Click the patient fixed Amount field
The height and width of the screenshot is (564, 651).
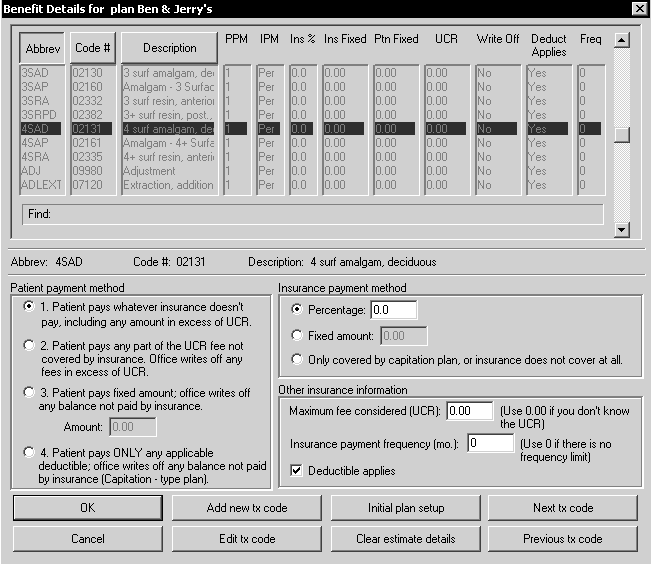[133, 427]
